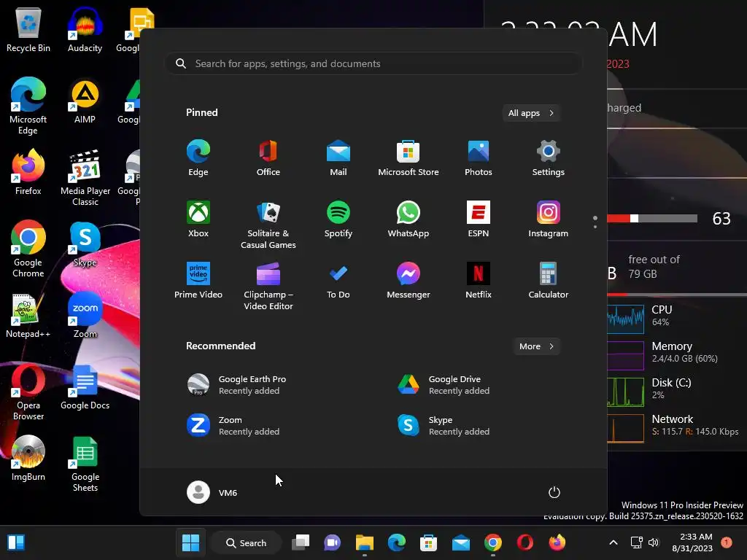Focus the Start menu search box
This screenshot has width=747, height=560.
pos(373,63)
